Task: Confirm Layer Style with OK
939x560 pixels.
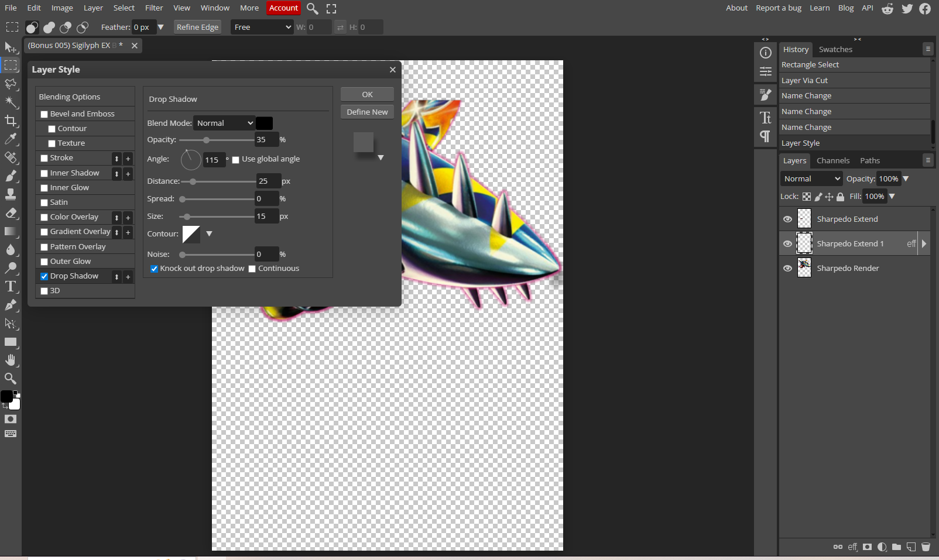Action: point(367,95)
